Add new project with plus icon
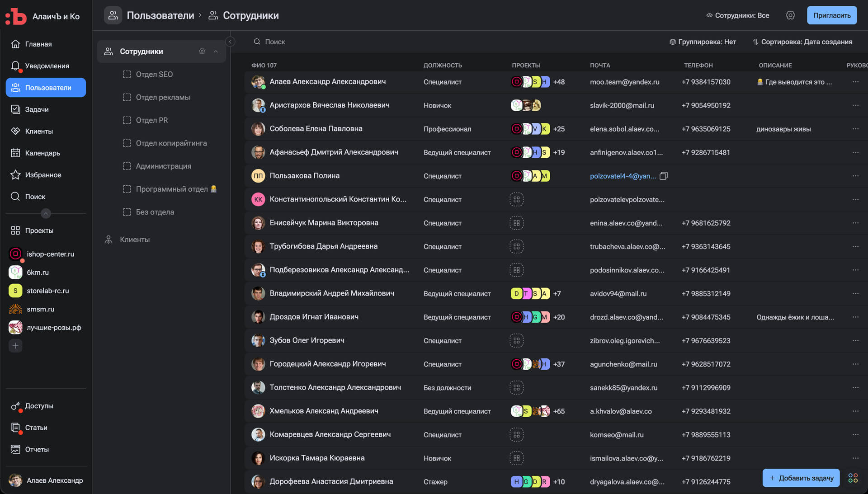This screenshot has width=868, height=494. tap(15, 346)
